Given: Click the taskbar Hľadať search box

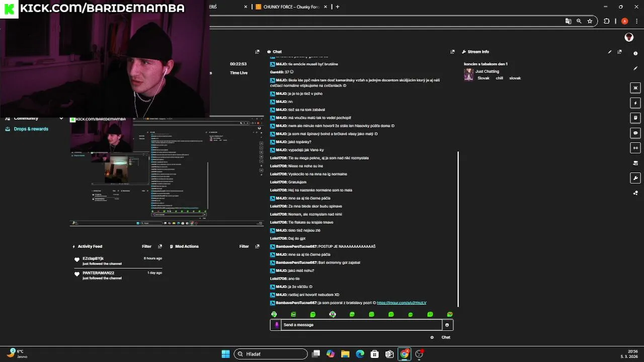Looking at the screenshot, I should [271, 354].
